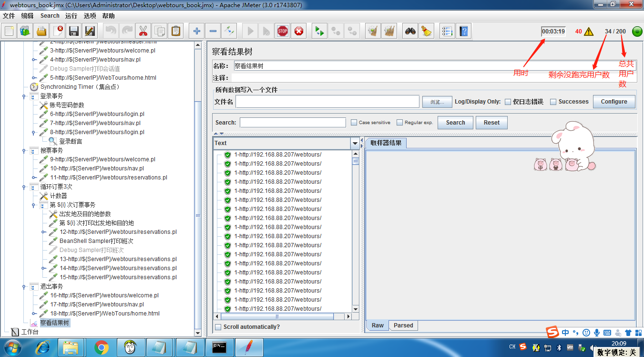Open the Search menu
Screen dimensions: 644x357
coord(50,16)
